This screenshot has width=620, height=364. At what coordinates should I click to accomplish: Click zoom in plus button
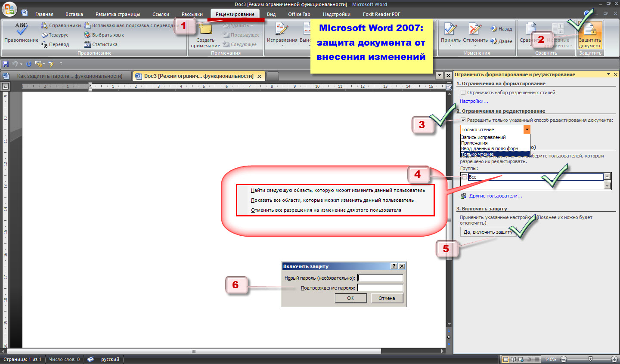(x=614, y=359)
